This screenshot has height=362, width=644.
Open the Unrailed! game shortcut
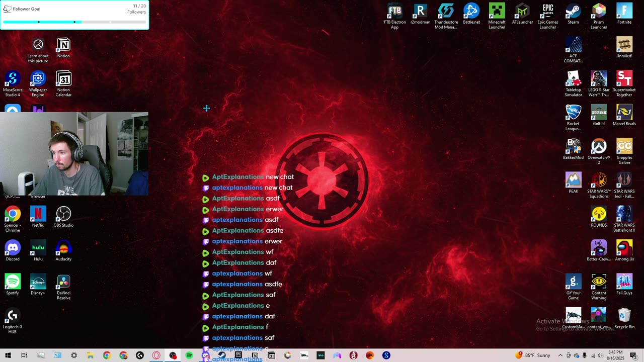click(x=624, y=48)
